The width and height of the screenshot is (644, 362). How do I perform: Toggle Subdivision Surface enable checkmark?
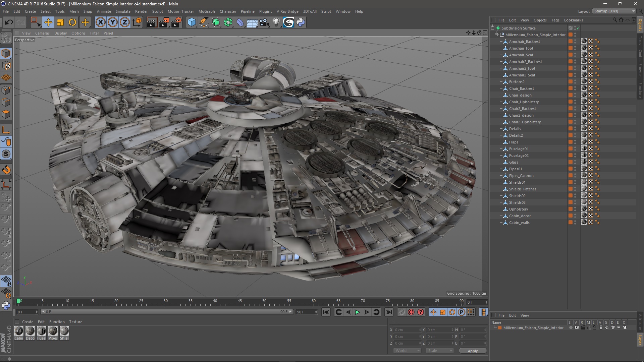(578, 28)
